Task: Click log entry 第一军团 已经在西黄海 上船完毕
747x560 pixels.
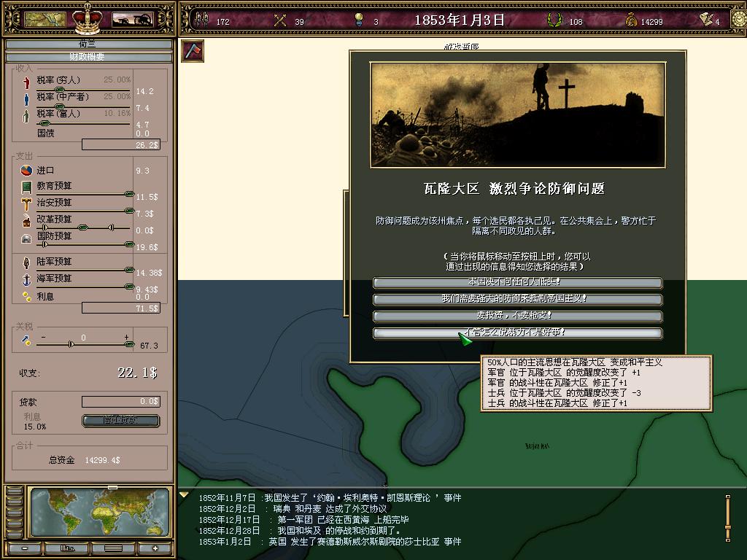Action: click(x=303, y=520)
